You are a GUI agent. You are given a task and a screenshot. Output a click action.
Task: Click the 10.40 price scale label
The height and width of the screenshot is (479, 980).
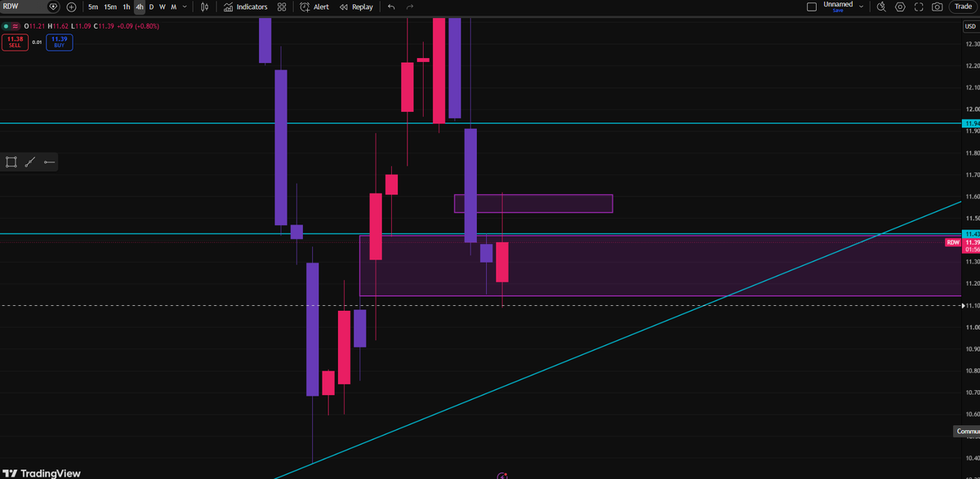tap(972, 458)
